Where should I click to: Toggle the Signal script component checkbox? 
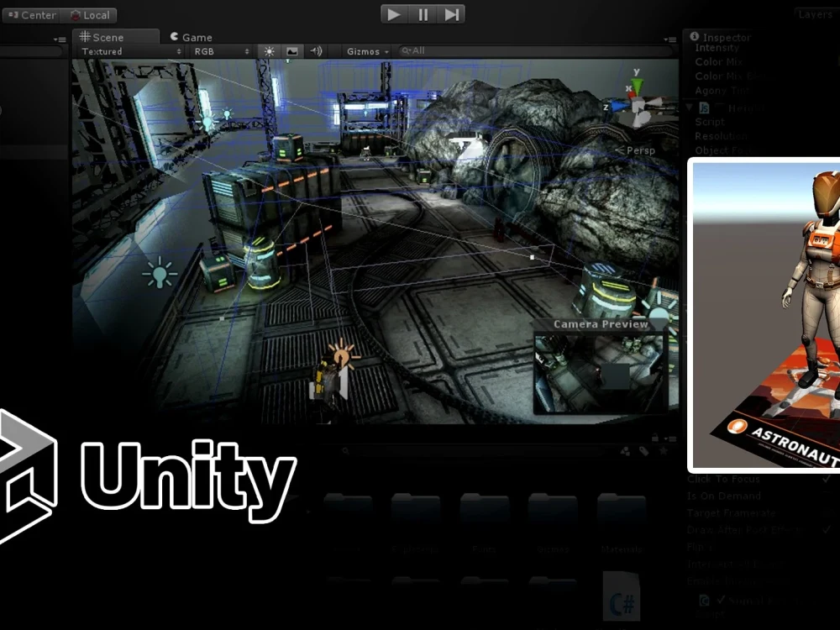click(721, 600)
